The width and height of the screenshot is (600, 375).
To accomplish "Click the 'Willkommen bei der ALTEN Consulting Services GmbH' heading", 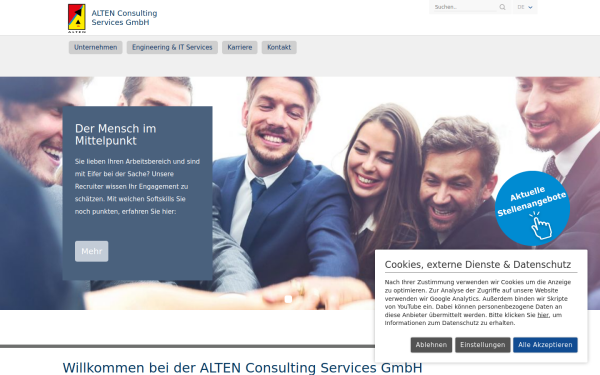I will coord(242,368).
